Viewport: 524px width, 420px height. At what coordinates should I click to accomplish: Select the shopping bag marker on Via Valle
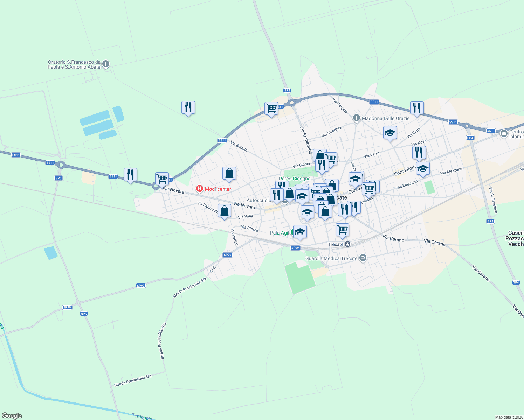tap(224, 211)
